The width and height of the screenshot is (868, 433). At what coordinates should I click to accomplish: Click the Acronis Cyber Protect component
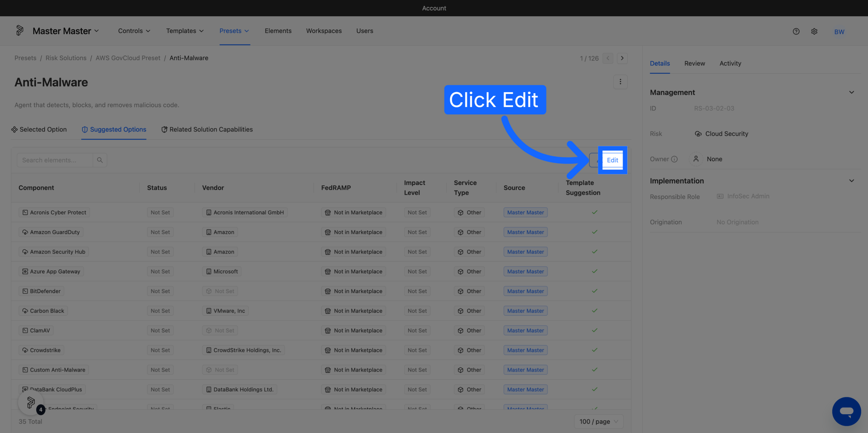54,213
